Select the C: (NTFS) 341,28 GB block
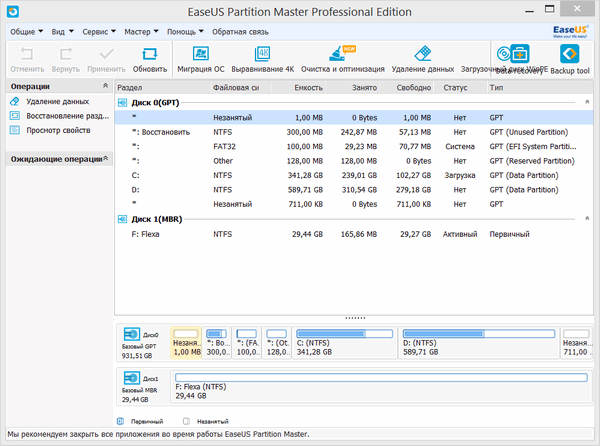 (x=344, y=343)
